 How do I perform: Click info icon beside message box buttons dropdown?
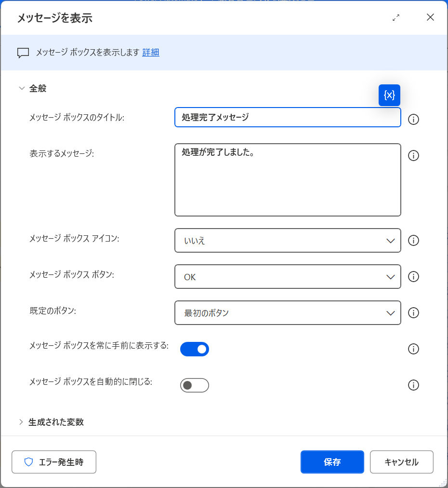coord(413,277)
